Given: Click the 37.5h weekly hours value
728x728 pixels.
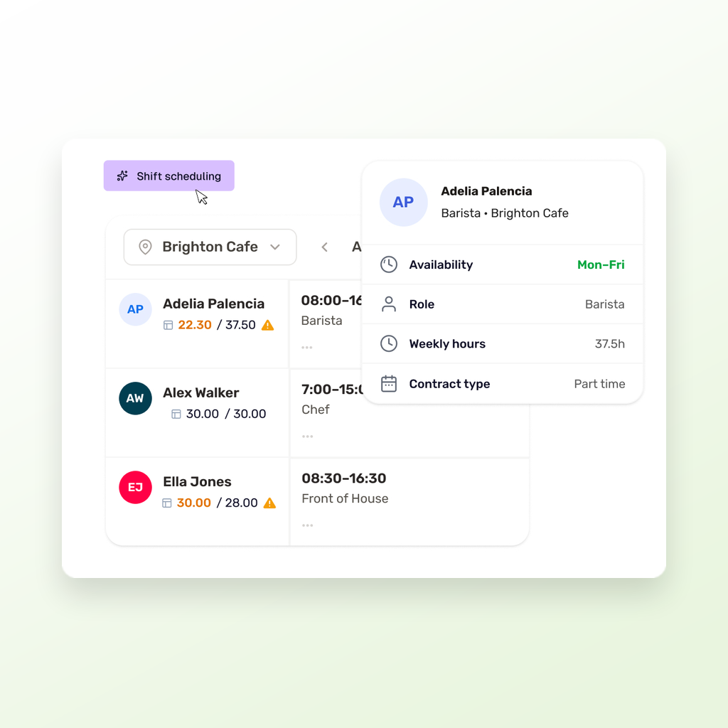Looking at the screenshot, I should 609,344.
